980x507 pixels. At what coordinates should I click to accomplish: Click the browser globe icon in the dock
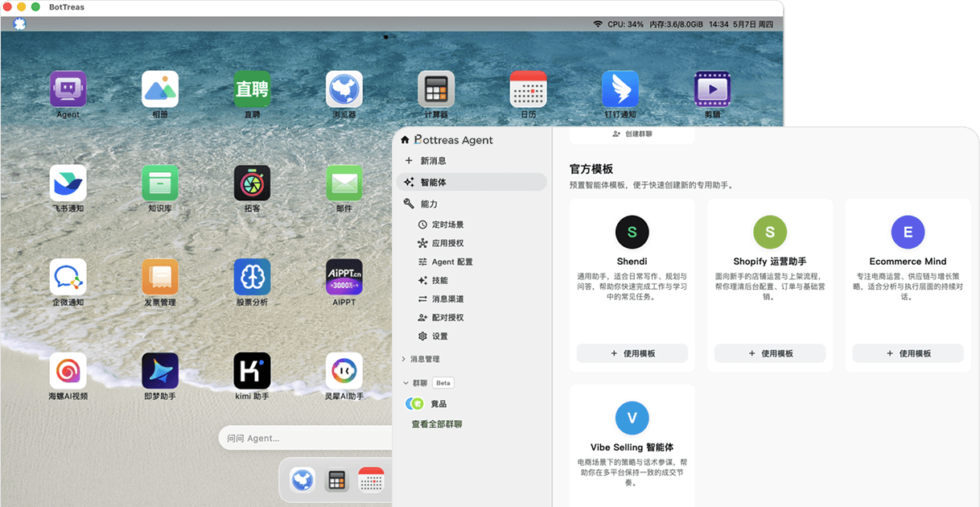pos(303,480)
